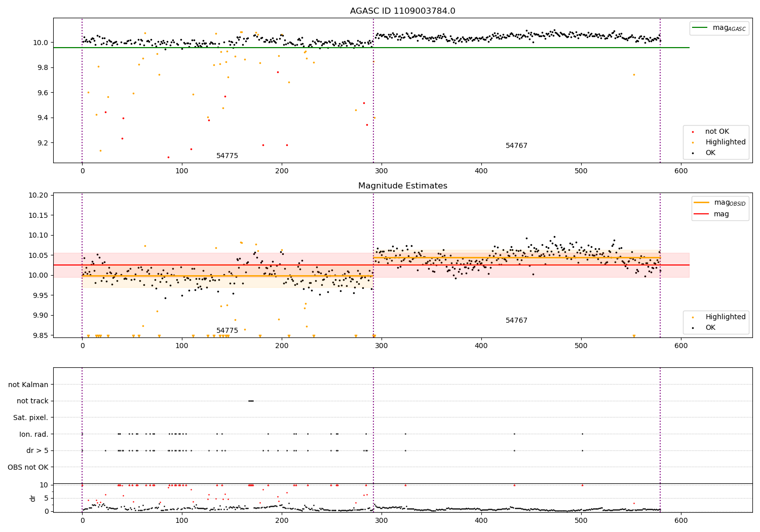760x532 pixels.
Task: Click the orange line sample in mag OBSID legend
Action: tap(702, 203)
